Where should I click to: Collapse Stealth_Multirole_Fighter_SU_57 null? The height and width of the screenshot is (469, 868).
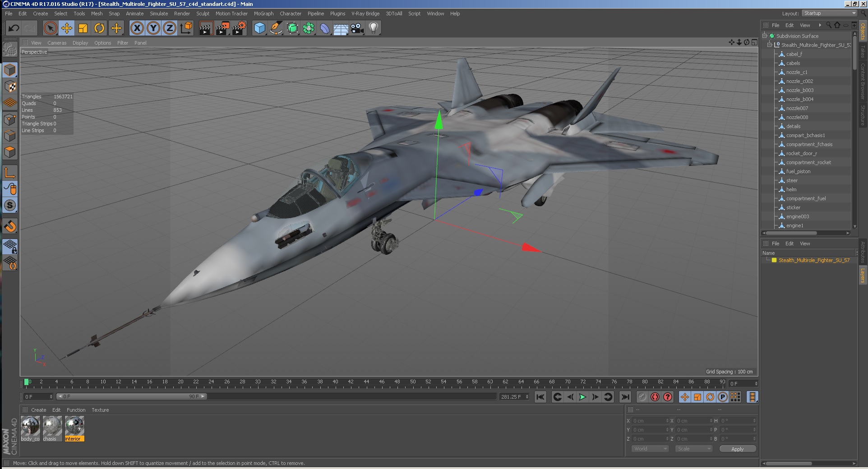click(770, 45)
